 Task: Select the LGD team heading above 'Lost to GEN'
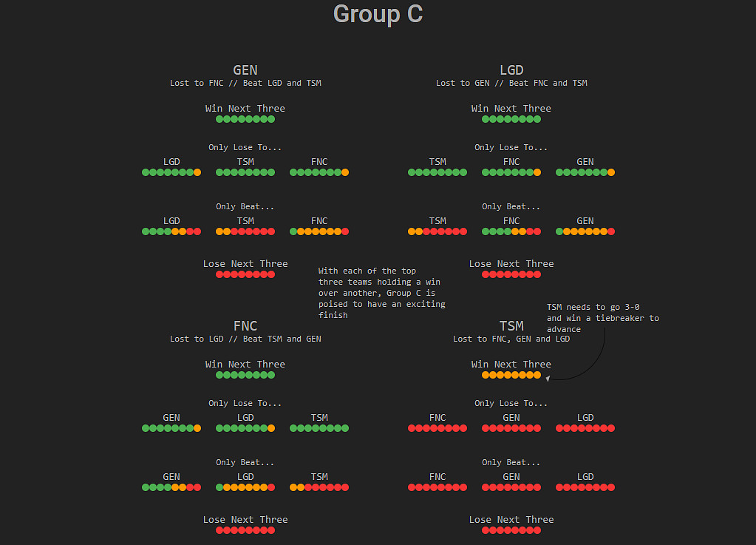[x=511, y=70]
